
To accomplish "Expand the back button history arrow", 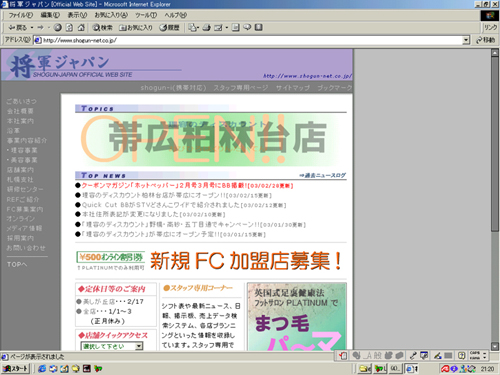I will point(32,28).
